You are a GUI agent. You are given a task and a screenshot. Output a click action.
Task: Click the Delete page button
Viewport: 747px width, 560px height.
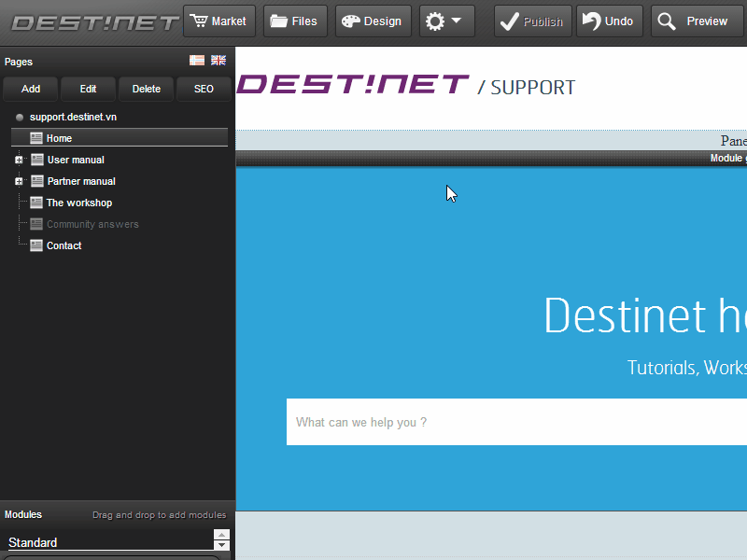click(x=147, y=90)
